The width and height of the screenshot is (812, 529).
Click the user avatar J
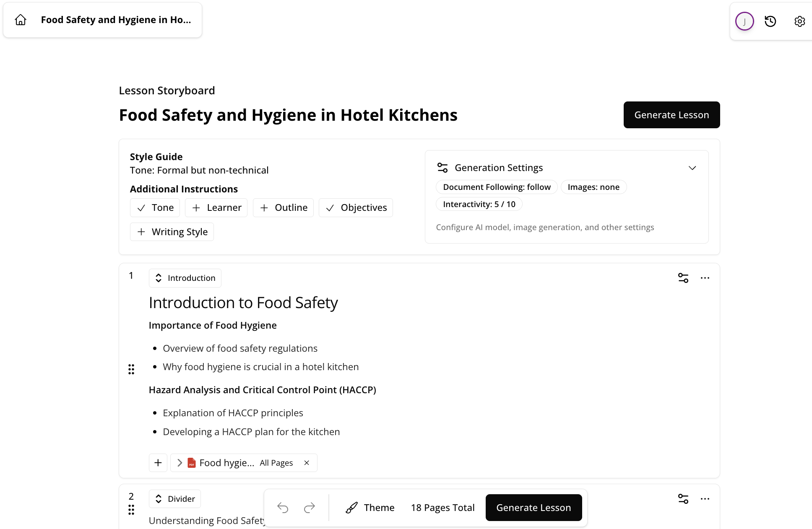744,21
